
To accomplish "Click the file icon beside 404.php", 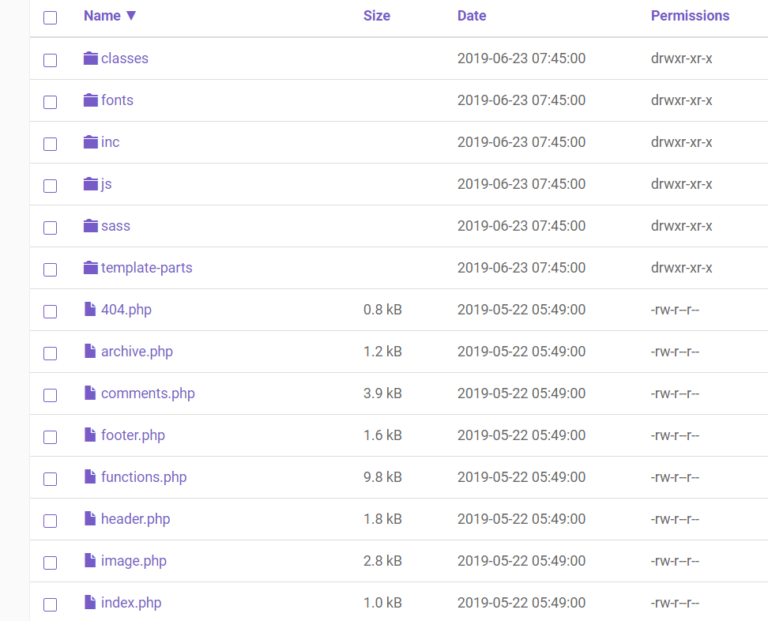I will (x=90, y=310).
